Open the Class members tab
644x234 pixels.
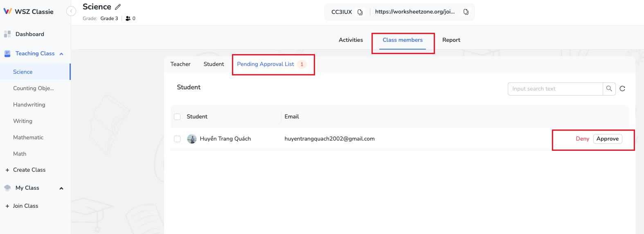click(x=403, y=40)
